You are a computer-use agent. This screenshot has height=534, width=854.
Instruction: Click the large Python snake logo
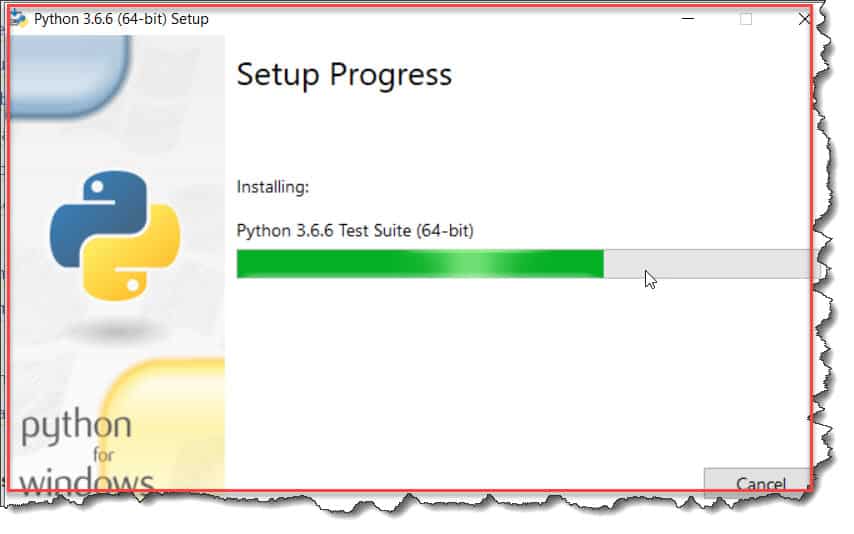(115, 235)
